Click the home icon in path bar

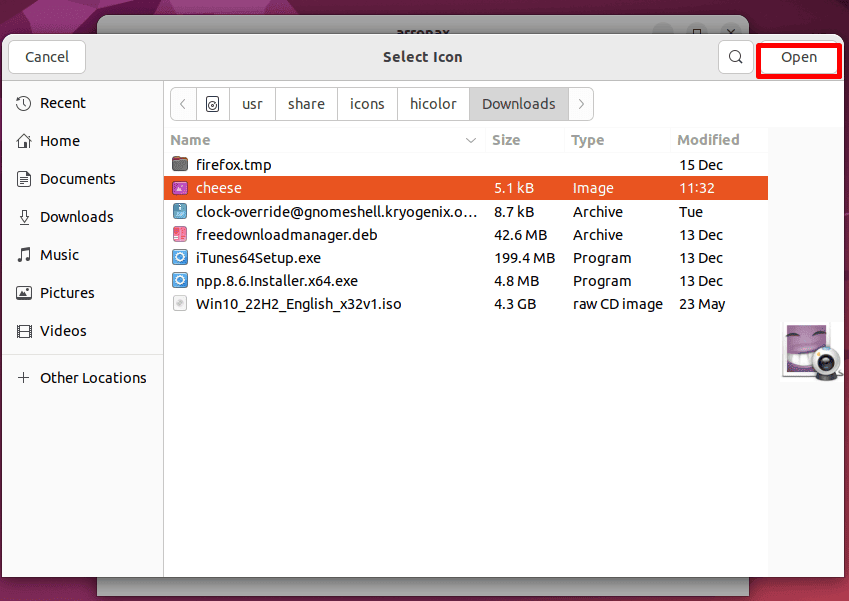click(x=212, y=104)
